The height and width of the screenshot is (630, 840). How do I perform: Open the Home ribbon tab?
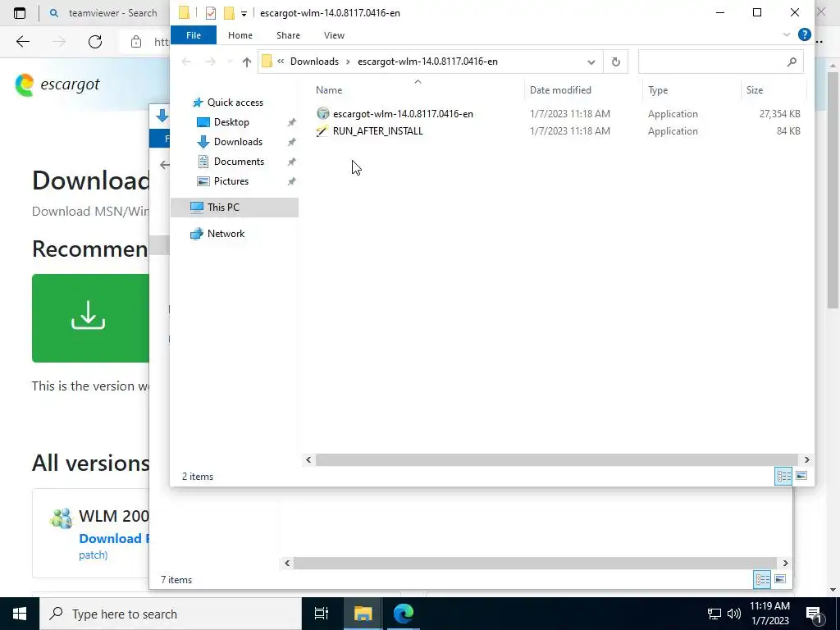240,35
